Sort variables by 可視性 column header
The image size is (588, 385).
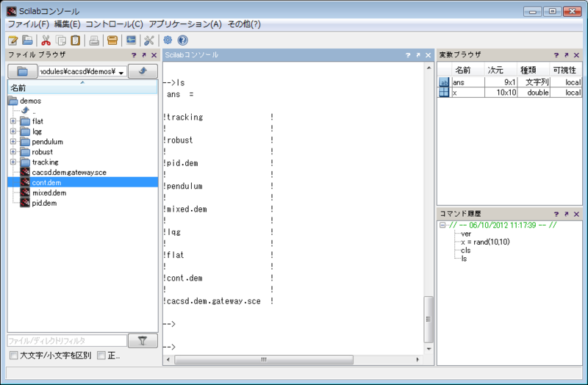coord(566,70)
